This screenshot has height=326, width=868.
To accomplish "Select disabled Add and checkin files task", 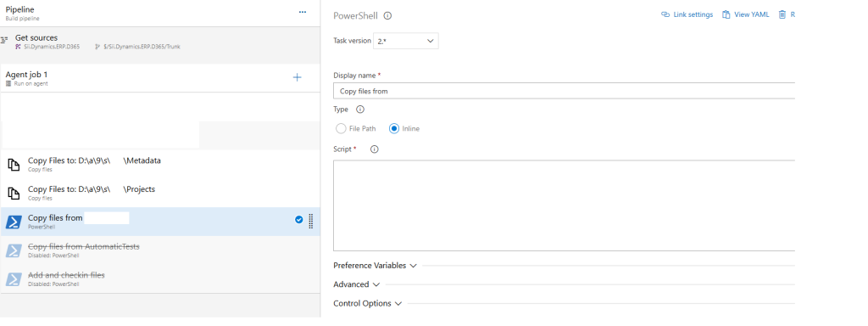I will (x=160, y=278).
